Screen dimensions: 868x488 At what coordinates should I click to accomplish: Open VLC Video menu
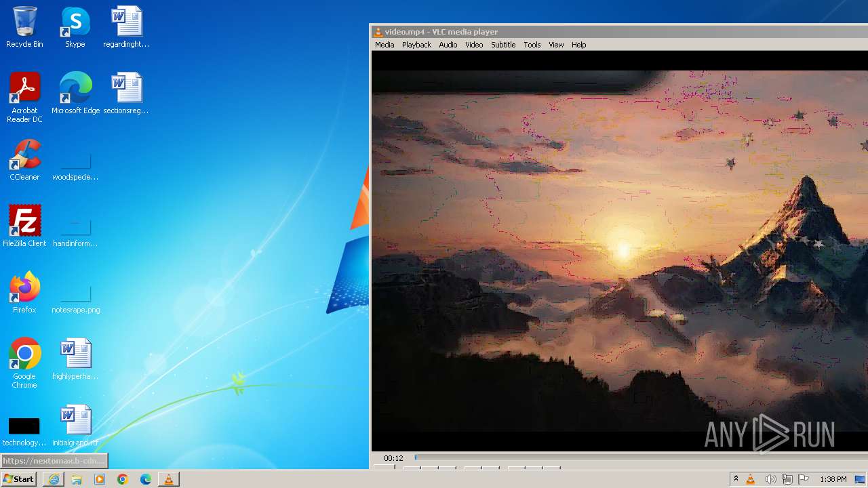coord(474,45)
